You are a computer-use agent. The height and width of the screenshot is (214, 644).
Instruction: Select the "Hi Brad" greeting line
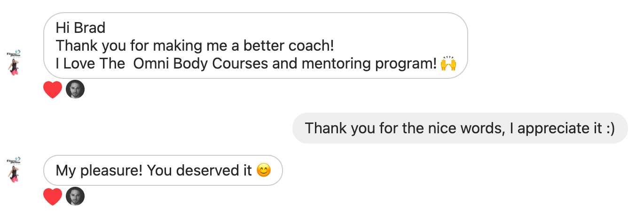coord(80,28)
